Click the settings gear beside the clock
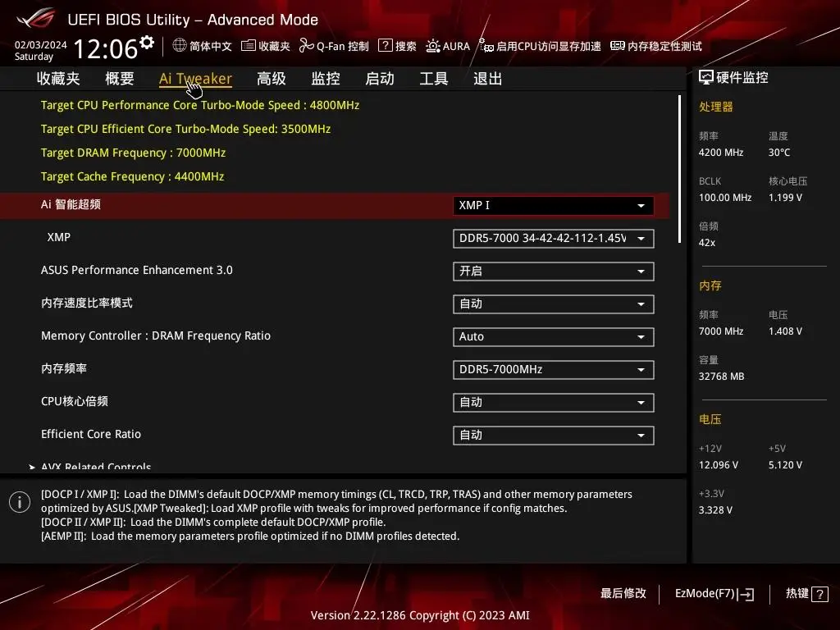The image size is (840, 630). tap(147, 43)
